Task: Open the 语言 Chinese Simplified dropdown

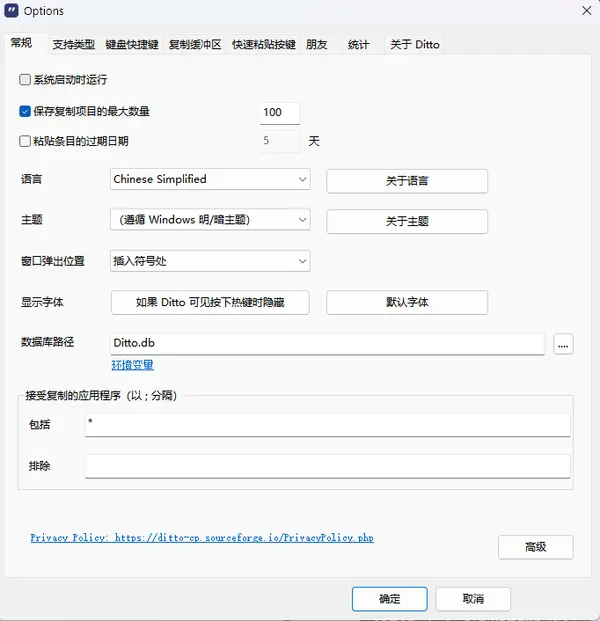Action: pos(210,180)
